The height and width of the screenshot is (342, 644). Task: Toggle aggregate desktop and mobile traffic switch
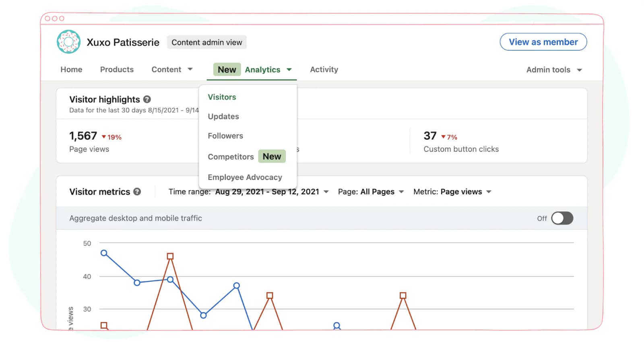pyautogui.click(x=562, y=218)
